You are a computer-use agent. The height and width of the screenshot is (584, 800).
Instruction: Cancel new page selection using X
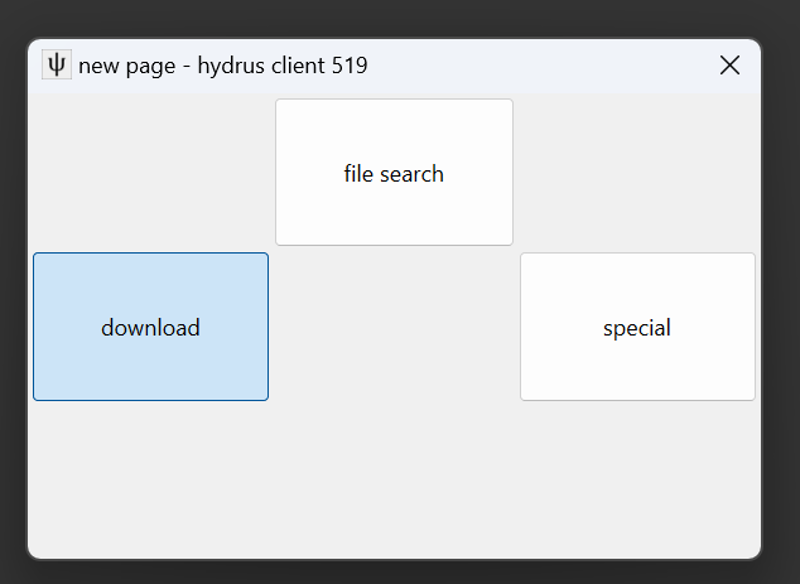coord(730,65)
